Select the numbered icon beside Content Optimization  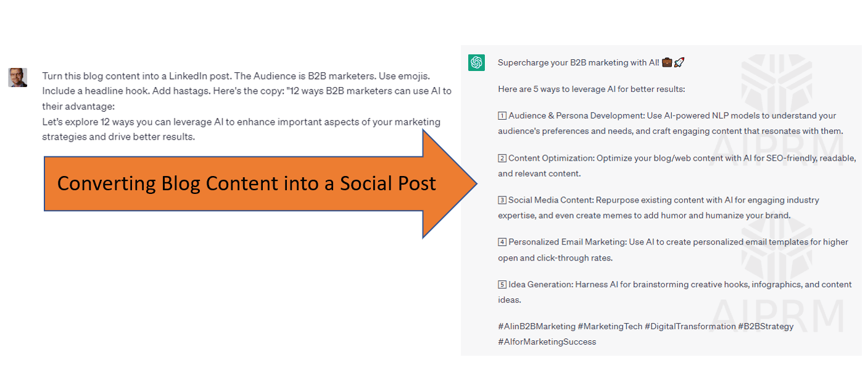[x=502, y=158]
